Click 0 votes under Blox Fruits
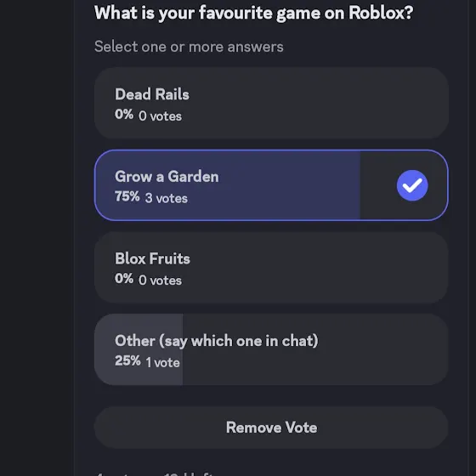Image resolution: width=476 pixels, height=476 pixels. pos(160,280)
